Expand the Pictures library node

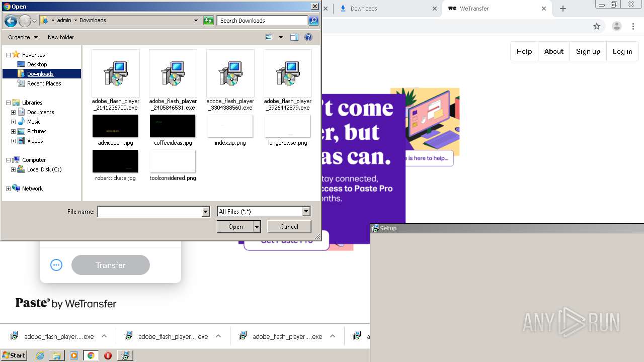coord(13,131)
